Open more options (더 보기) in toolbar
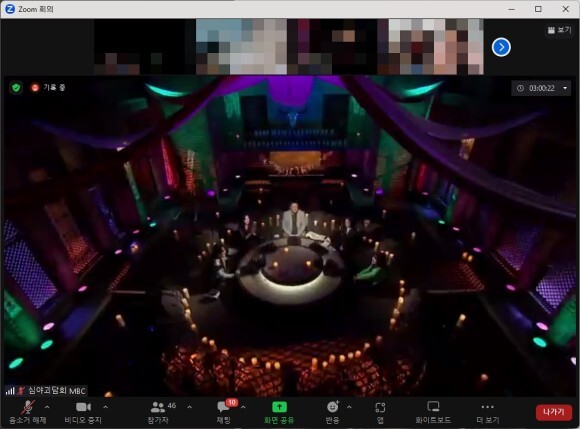The width and height of the screenshot is (580, 429). 488,412
